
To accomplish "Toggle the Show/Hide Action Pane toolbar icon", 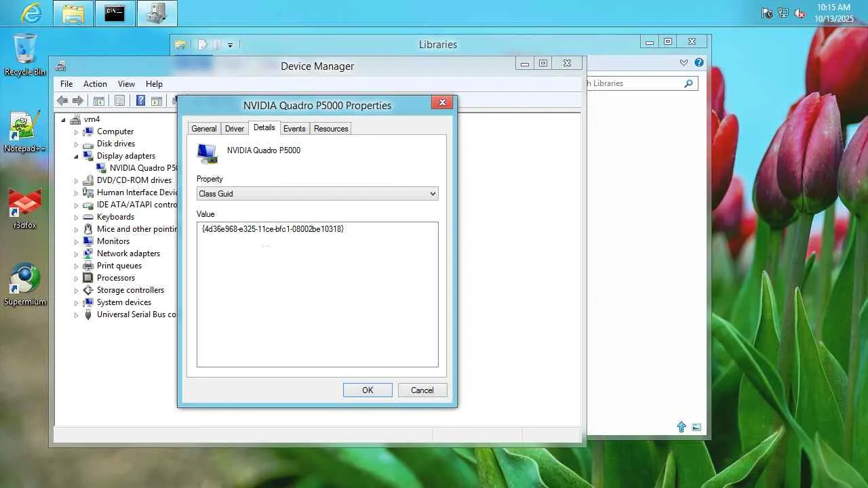I will point(157,101).
